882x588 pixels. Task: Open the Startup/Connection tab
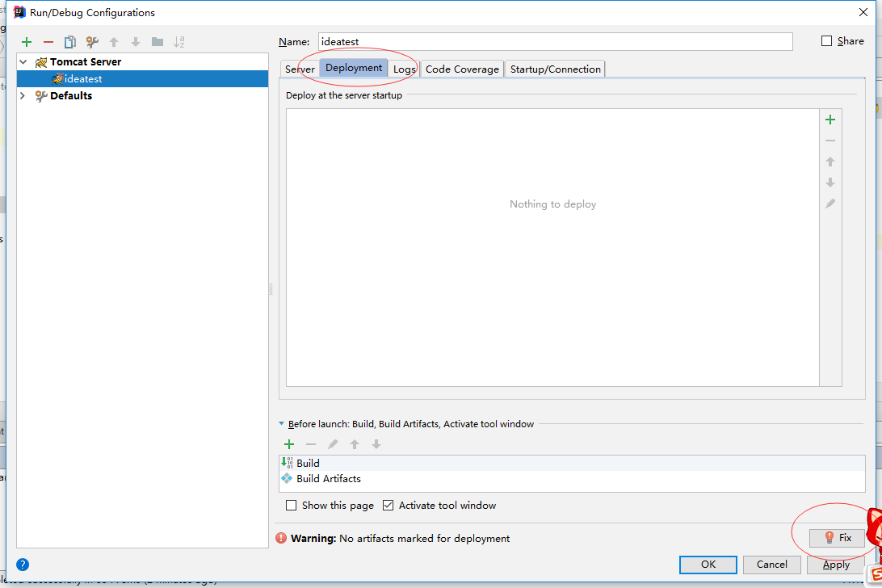(555, 69)
